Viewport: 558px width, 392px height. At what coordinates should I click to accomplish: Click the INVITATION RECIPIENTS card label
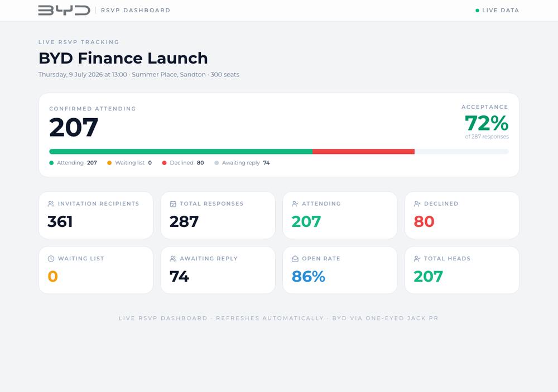coord(99,204)
